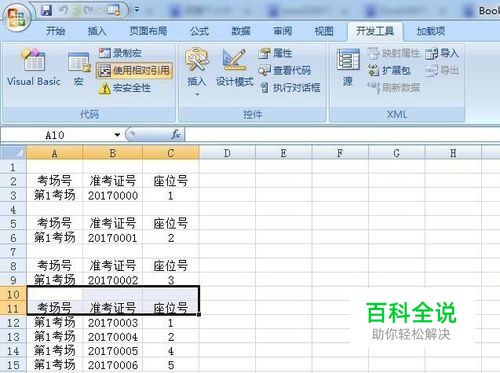
Task: Click cell C14 with value 4
Action: pyautogui.click(x=171, y=351)
